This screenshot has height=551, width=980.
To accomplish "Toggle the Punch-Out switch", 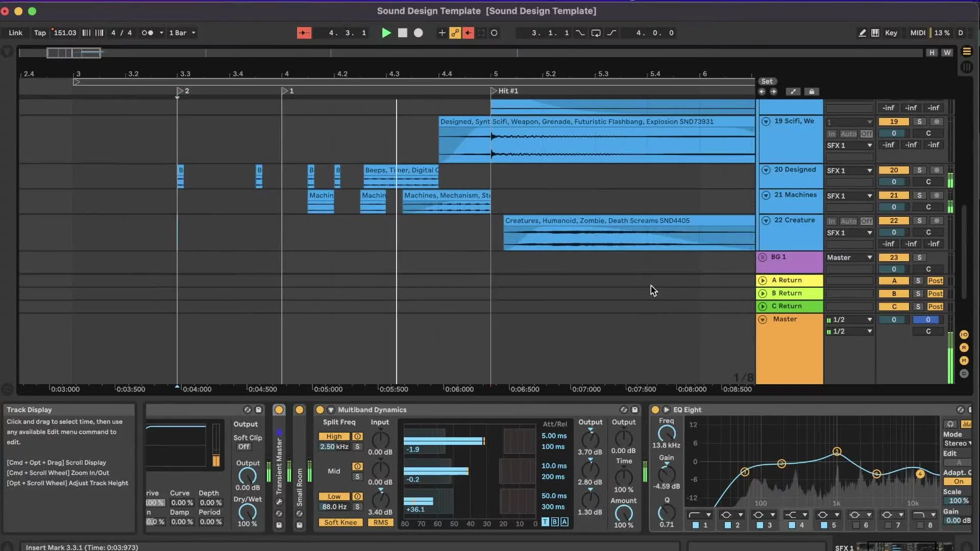I will tap(611, 33).
